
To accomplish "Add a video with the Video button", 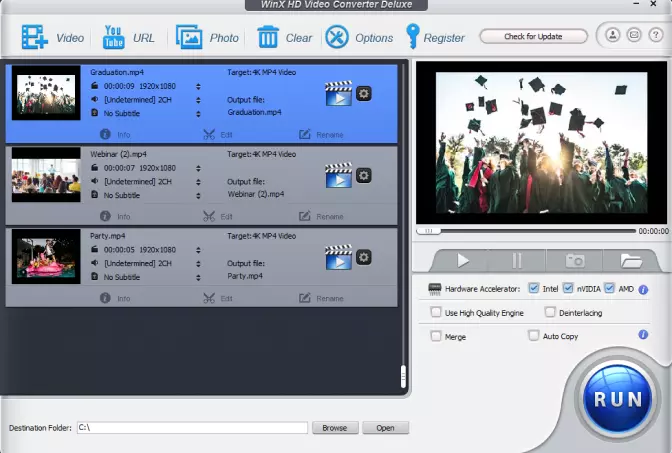I will coord(52,38).
